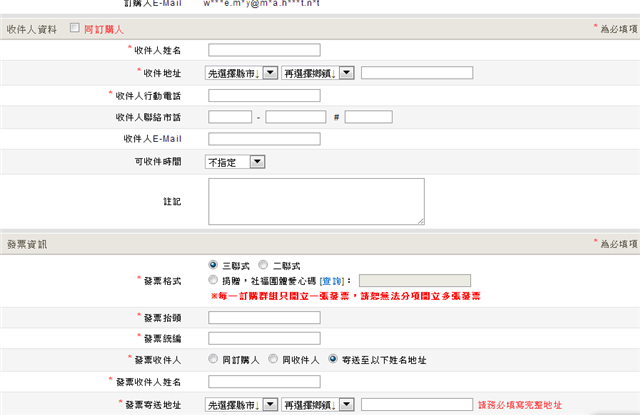This screenshot has height=415, width=640.
Task: Click the landline area code field
Action: coord(230,117)
